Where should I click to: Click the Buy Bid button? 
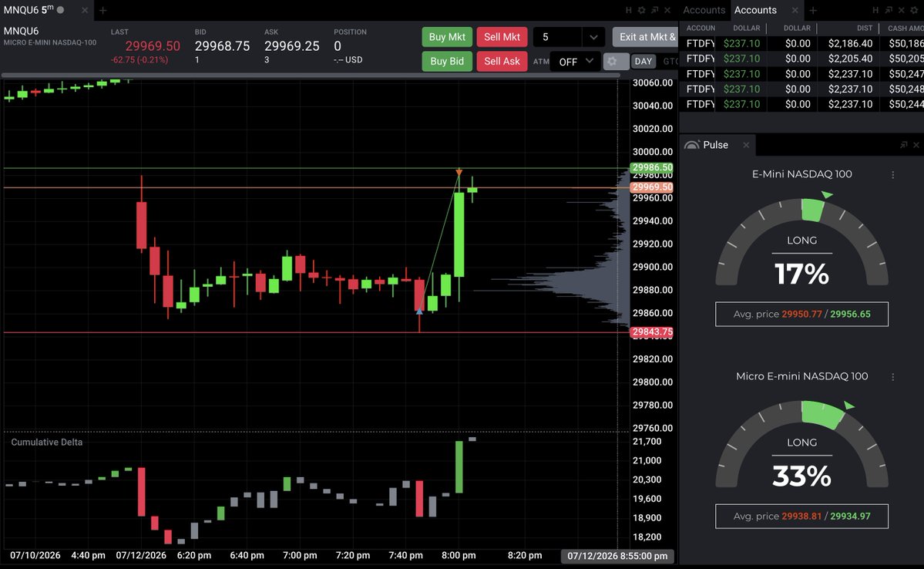(x=447, y=62)
